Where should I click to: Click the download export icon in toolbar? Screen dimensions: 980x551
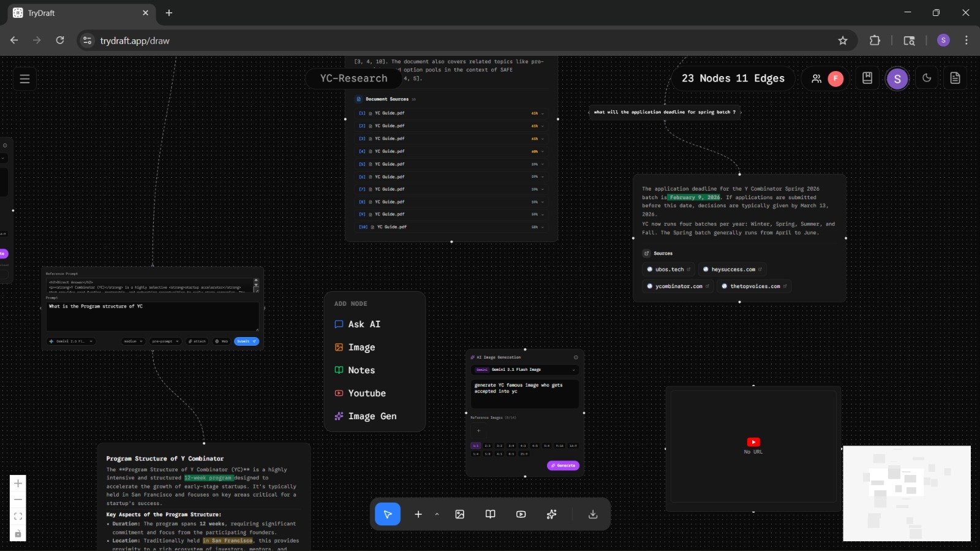(x=593, y=514)
